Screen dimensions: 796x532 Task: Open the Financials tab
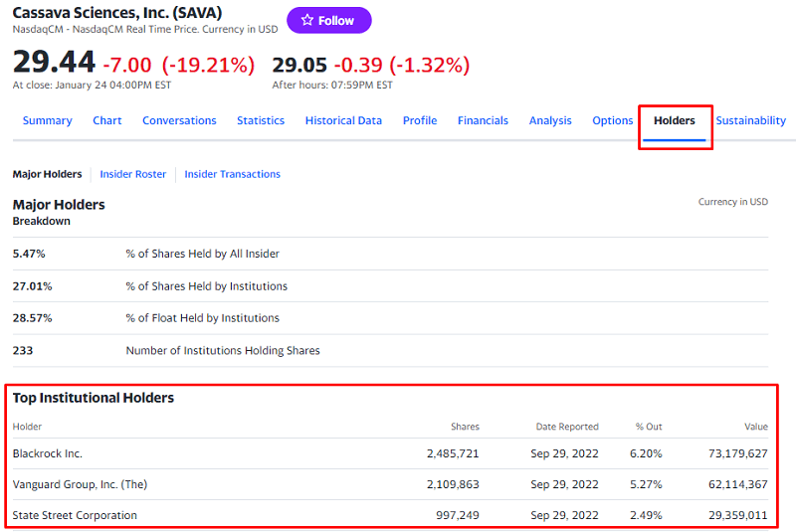(483, 120)
